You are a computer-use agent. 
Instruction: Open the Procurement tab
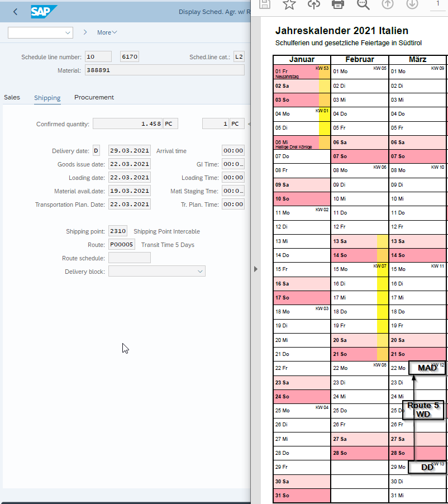click(x=94, y=97)
